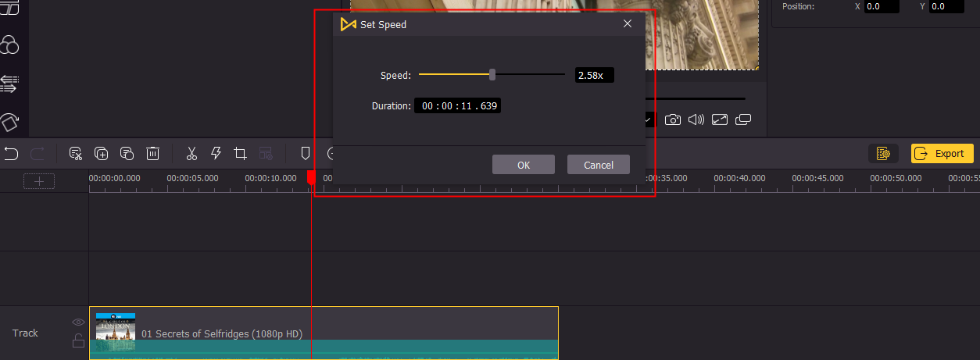Click the Speed slider track
Image resolution: width=980 pixels, height=360 pixels.
coord(492,75)
